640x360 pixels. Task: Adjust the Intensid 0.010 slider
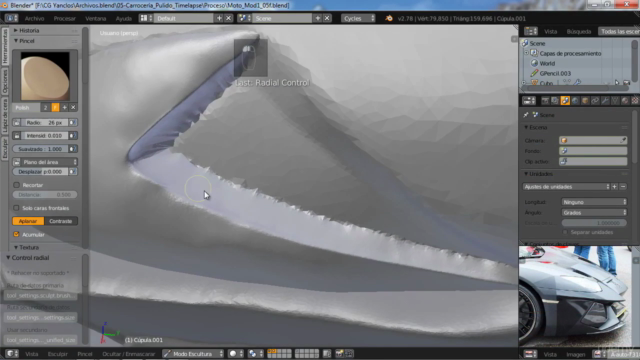pyautogui.click(x=44, y=136)
